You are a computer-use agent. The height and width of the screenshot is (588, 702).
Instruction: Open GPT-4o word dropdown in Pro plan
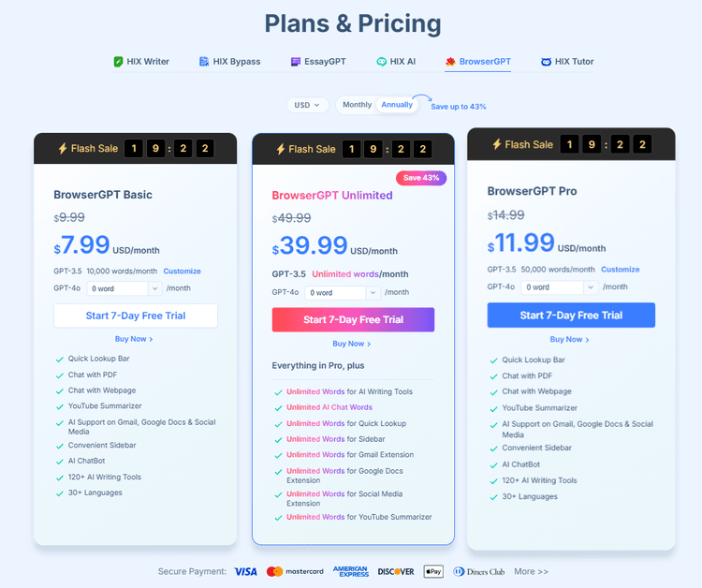(559, 287)
